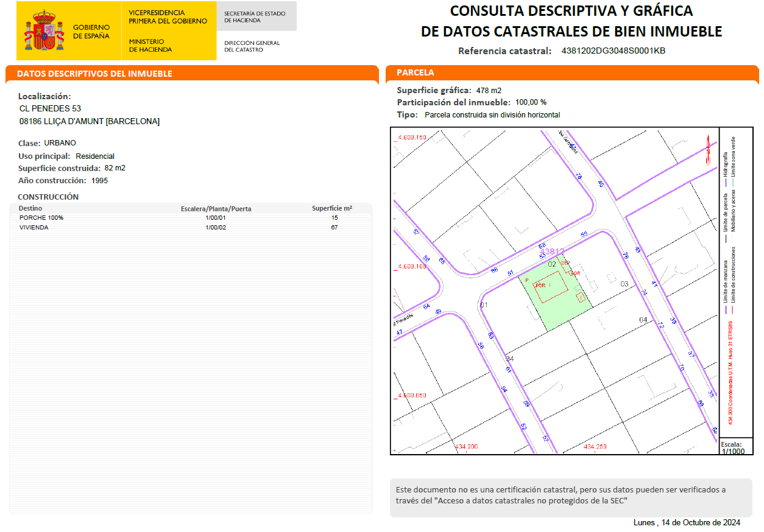Select the cadastral reference 4381202DG3048S0001KB
764x532 pixels.
[614, 51]
